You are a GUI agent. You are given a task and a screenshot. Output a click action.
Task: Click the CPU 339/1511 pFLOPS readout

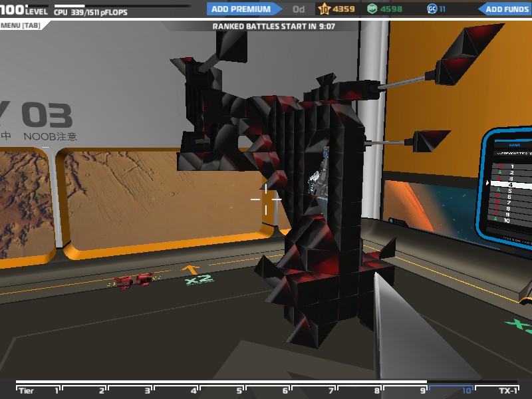click(x=91, y=13)
